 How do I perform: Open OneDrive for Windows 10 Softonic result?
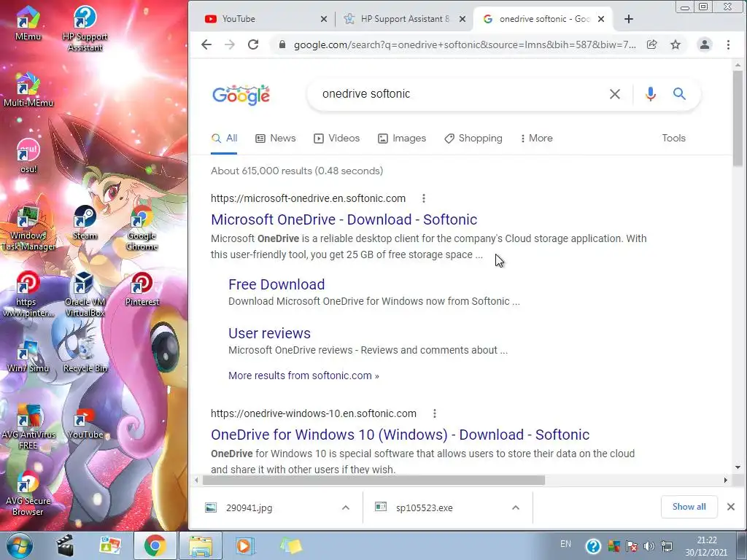[x=400, y=435]
